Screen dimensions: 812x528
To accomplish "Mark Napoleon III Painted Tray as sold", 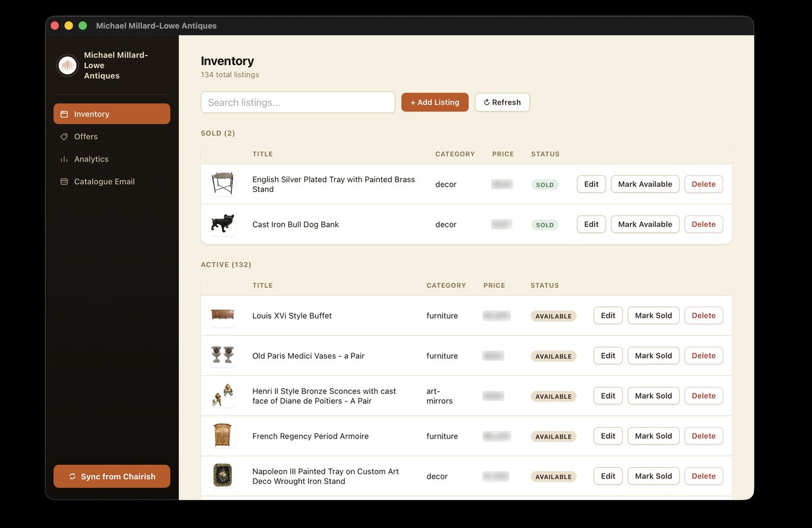I will coord(654,476).
